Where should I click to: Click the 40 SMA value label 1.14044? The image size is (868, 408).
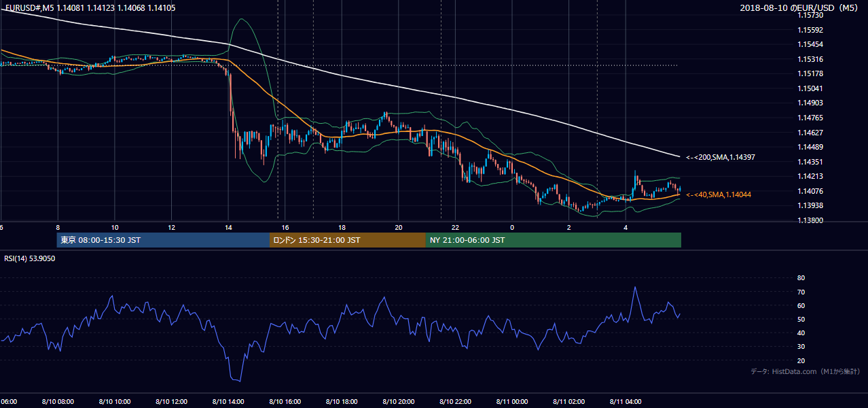(x=719, y=194)
